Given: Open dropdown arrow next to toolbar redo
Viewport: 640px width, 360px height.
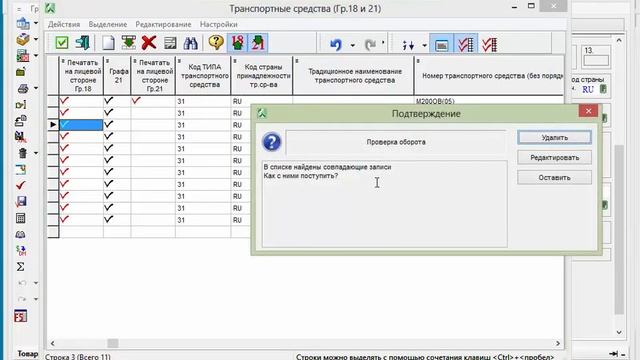Looking at the screenshot, I should [x=383, y=42].
